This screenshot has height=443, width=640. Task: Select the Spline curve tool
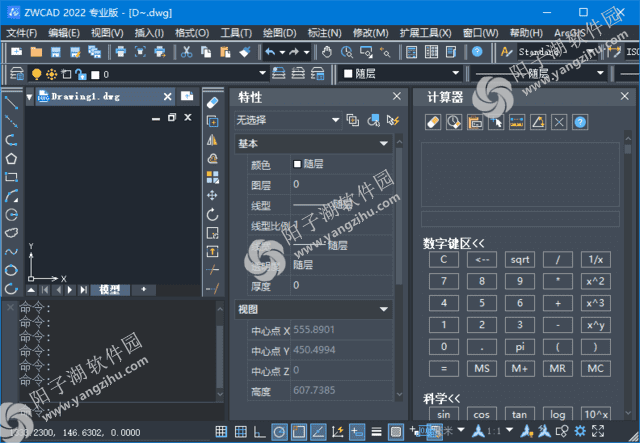(11, 251)
